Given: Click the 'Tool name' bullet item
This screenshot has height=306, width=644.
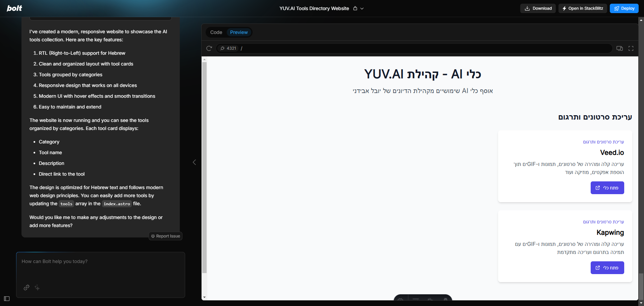Looking at the screenshot, I should click(50, 152).
